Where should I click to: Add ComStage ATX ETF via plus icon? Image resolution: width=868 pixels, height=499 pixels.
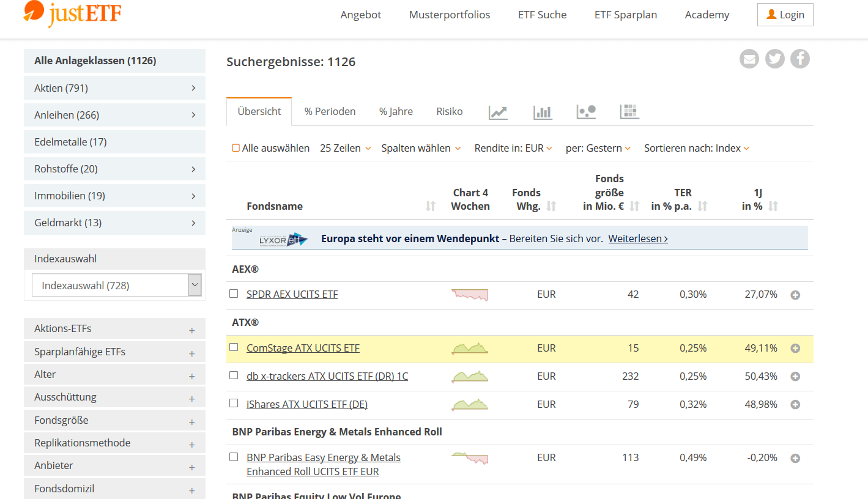click(x=795, y=349)
